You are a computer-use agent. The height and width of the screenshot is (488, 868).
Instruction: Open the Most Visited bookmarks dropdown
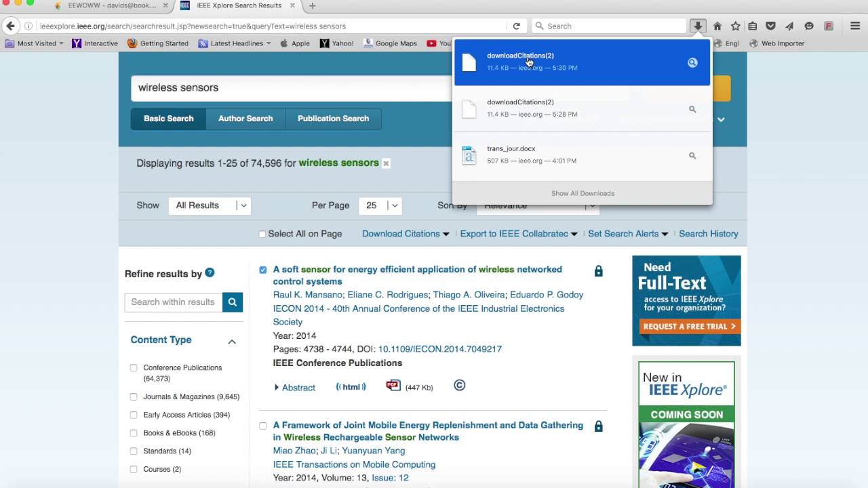pyautogui.click(x=35, y=43)
